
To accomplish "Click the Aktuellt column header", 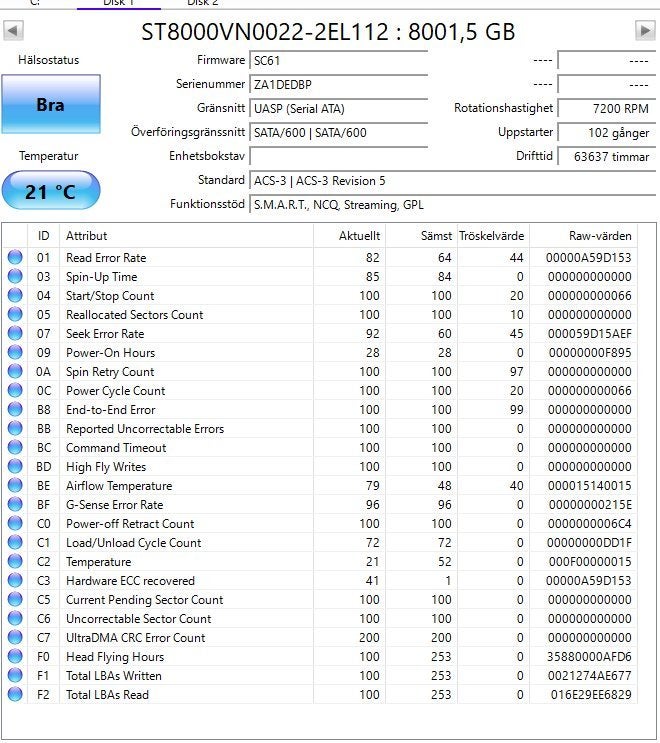I will point(350,236).
